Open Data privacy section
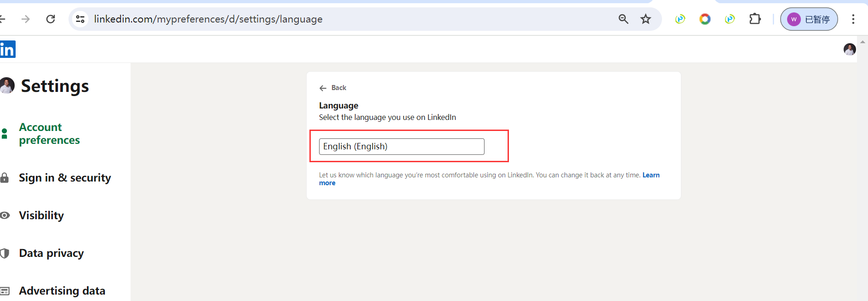 (x=51, y=253)
